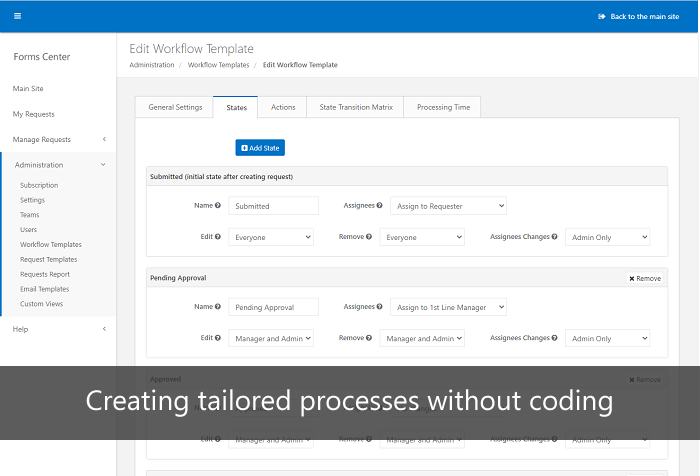Open Submitted Assignees Changes Admin Only dropdown
The height and width of the screenshot is (476, 700).
(x=608, y=237)
